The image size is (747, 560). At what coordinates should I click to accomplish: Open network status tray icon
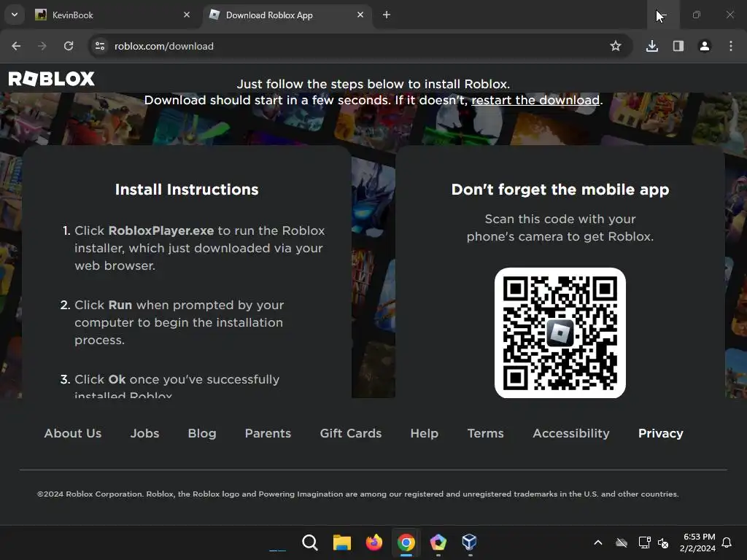click(x=644, y=542)
